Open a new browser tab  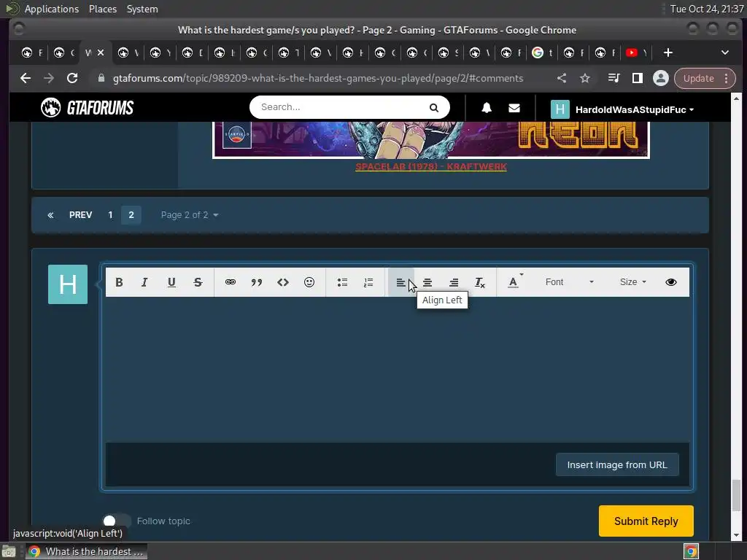coord(668,52)
